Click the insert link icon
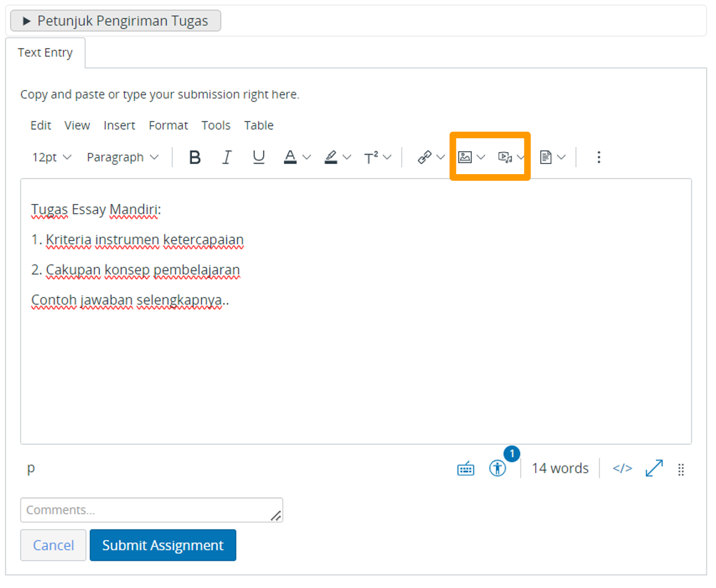Viewport: 716px width, 588px height. coord(425,157)
